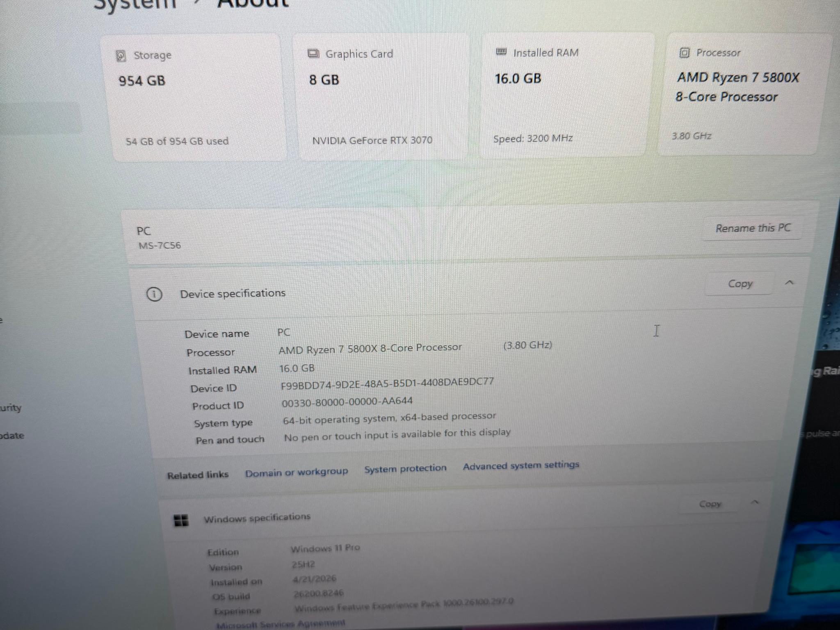Click the 'Edition' row label
The width and height of the screenshot is (840, 630).
pos(223,552)
